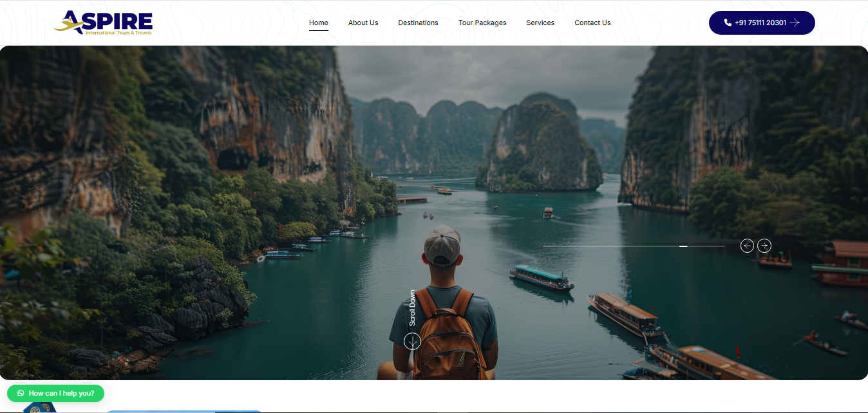Click the WhatsApp icon in help button

point(21,393)
